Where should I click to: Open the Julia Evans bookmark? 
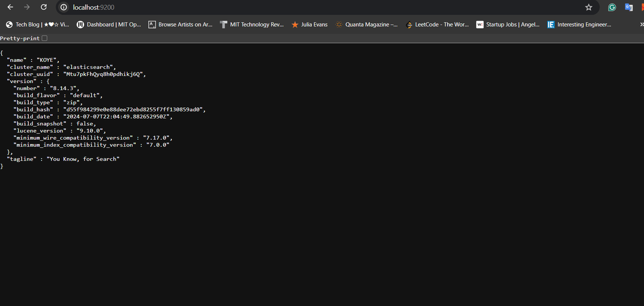point(309,24)
